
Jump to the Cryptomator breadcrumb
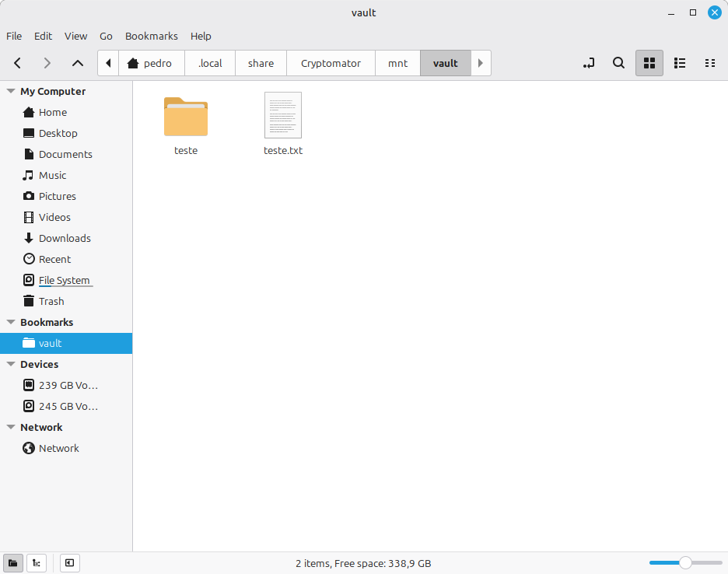[331, 63]
